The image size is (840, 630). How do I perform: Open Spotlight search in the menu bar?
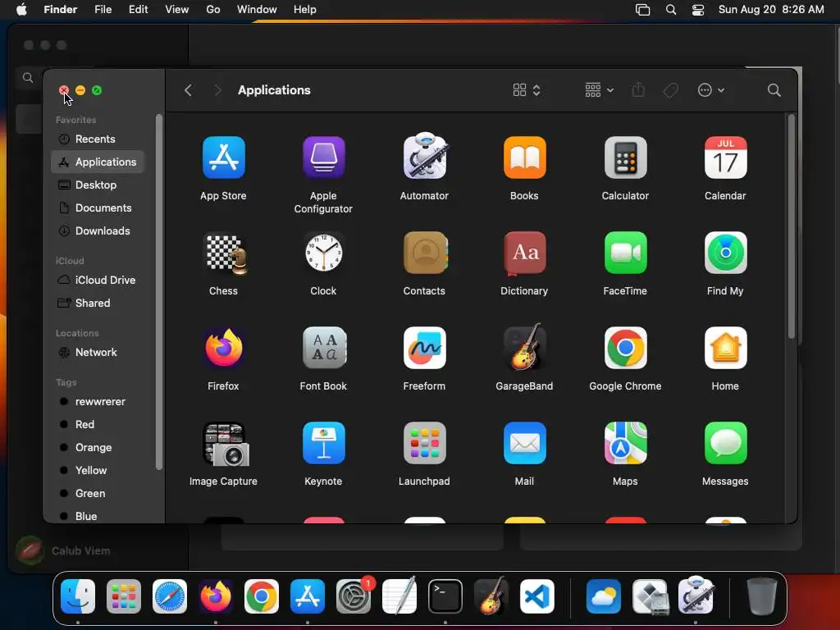click(x=671, y=10)
